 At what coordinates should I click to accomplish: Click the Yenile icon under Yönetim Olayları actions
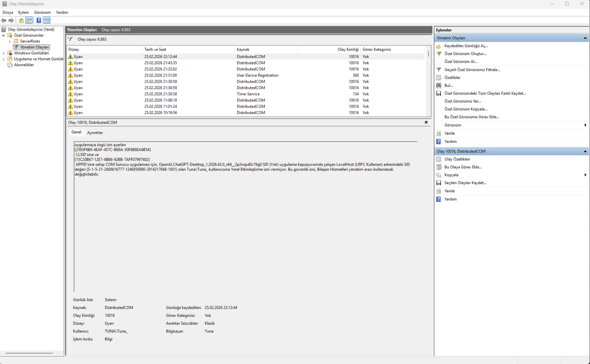tap(439, 133)
